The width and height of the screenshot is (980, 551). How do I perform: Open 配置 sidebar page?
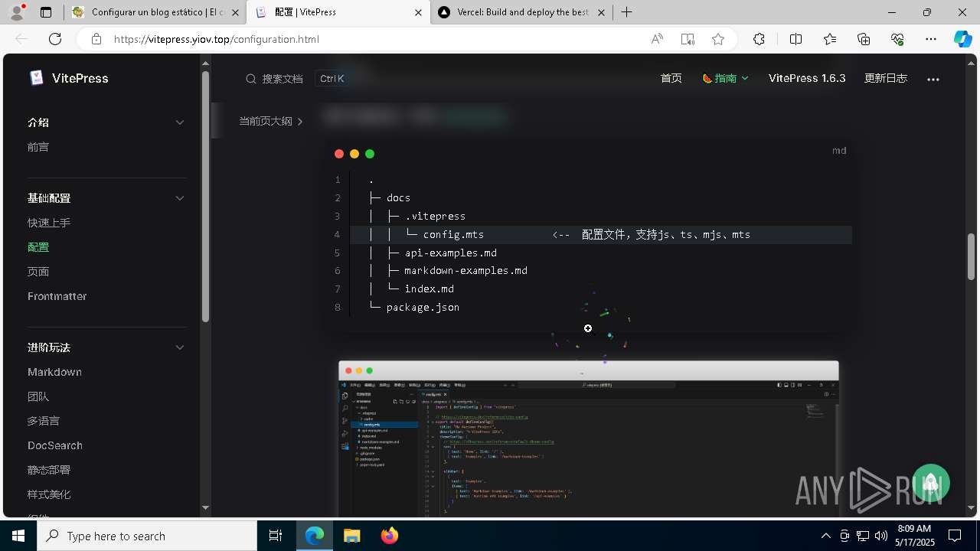tap(38, 247)
